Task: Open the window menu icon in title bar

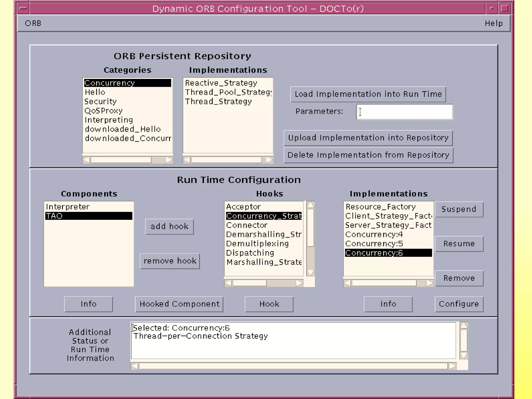Action: [x=23, y=8]
